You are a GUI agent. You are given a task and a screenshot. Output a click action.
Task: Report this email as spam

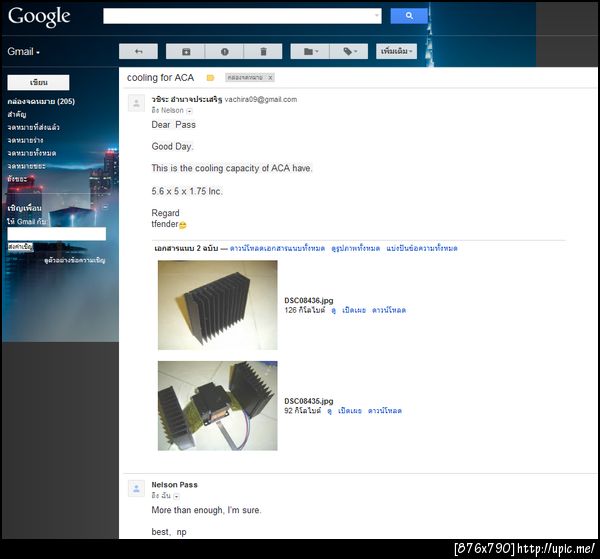(224, 51)
